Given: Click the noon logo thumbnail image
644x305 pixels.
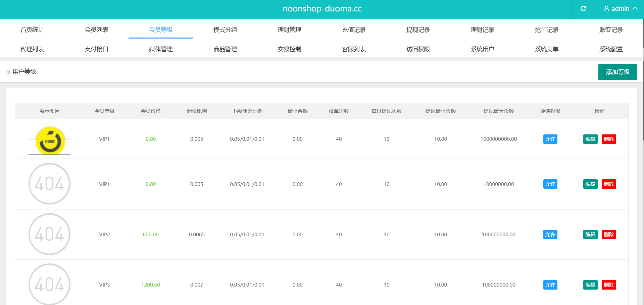Looking at the screenshot, I should [50, 140].
